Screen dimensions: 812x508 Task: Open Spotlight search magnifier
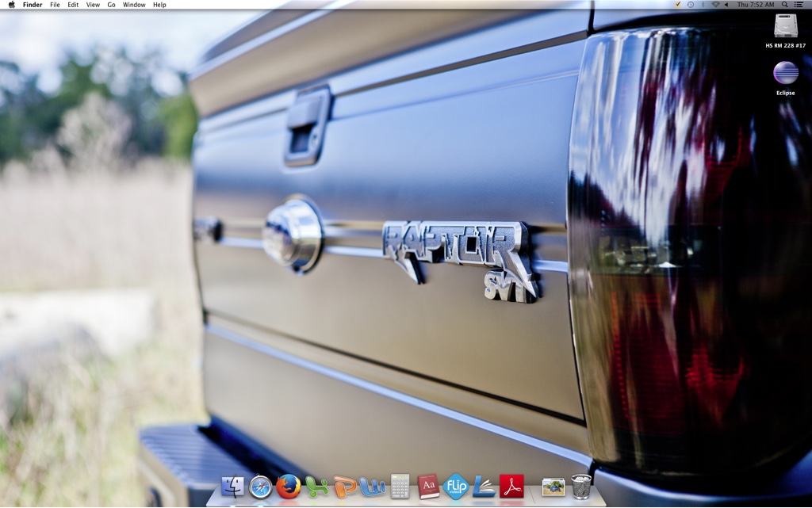click(x=785, y=4)
